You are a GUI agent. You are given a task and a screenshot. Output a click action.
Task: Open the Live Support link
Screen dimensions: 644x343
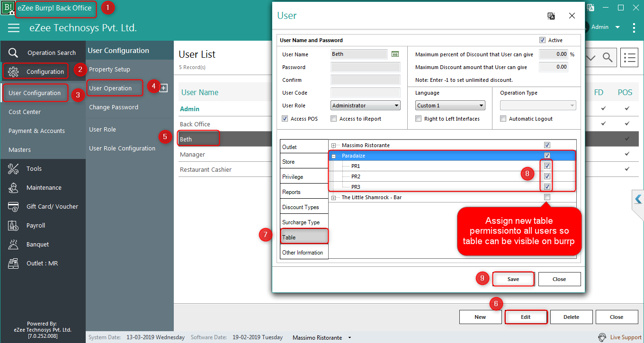(626, 337)
